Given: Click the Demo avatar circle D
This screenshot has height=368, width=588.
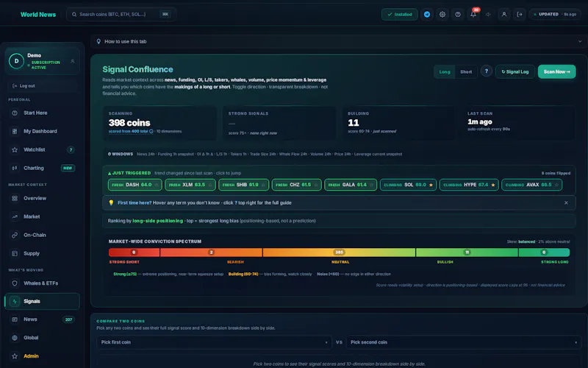Looking at the screenshot, I should point(16,61).
